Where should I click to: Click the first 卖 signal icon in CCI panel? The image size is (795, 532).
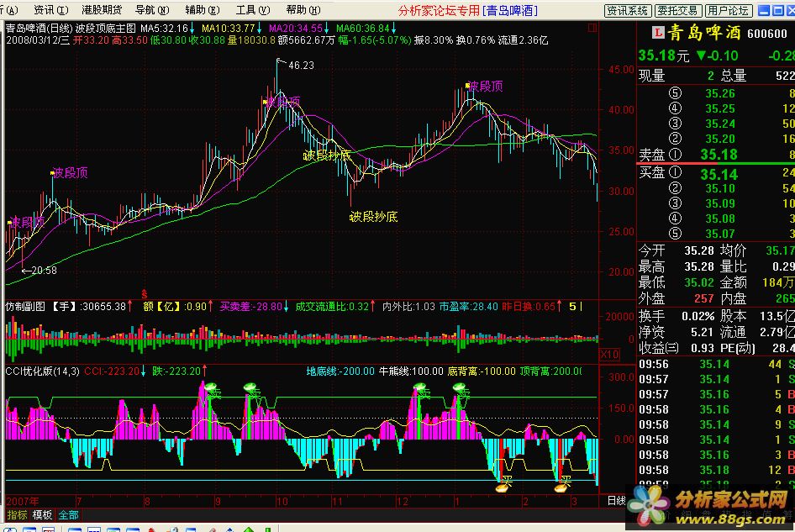click(x=213, y=390)
